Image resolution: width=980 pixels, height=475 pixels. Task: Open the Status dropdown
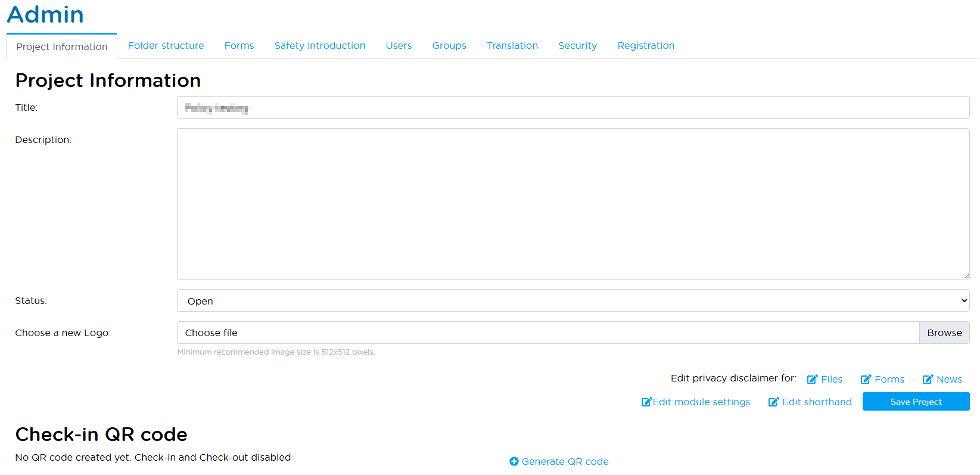(573, 301)
